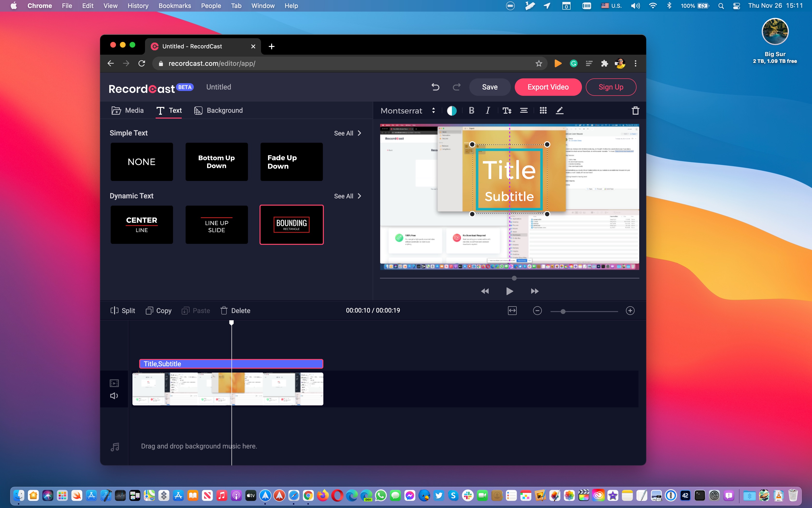Zoom in the timeline
This screenshot has width=812, height=508.
(630, 311)
